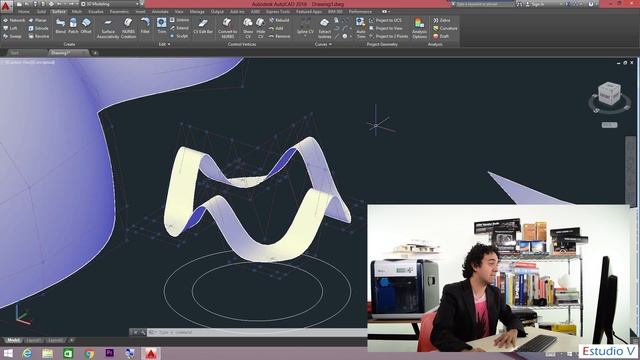Switch to the Layout1 tab
Viewport: 640px width, 360px height.
click(x=33, y=340)
